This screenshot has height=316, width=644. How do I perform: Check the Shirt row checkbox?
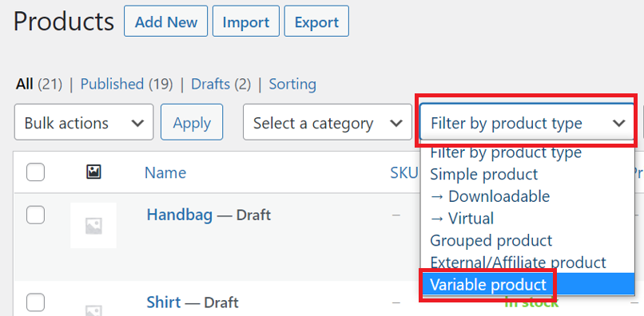35,303
